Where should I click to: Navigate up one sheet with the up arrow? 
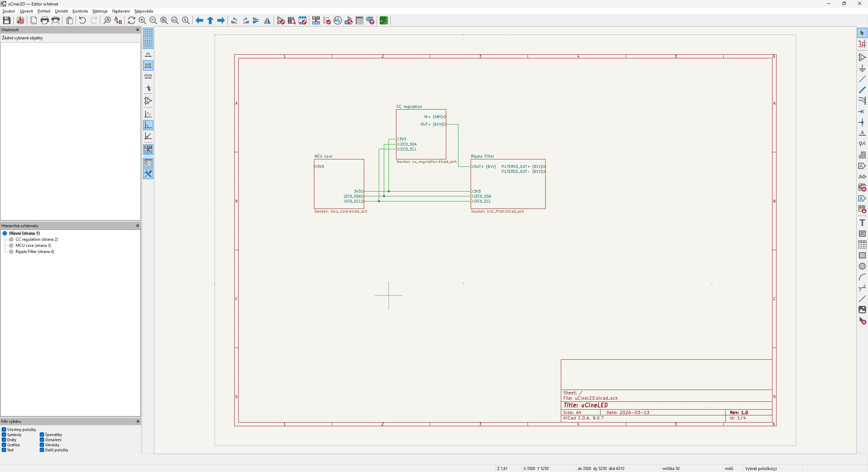click(x=210, y=20)
